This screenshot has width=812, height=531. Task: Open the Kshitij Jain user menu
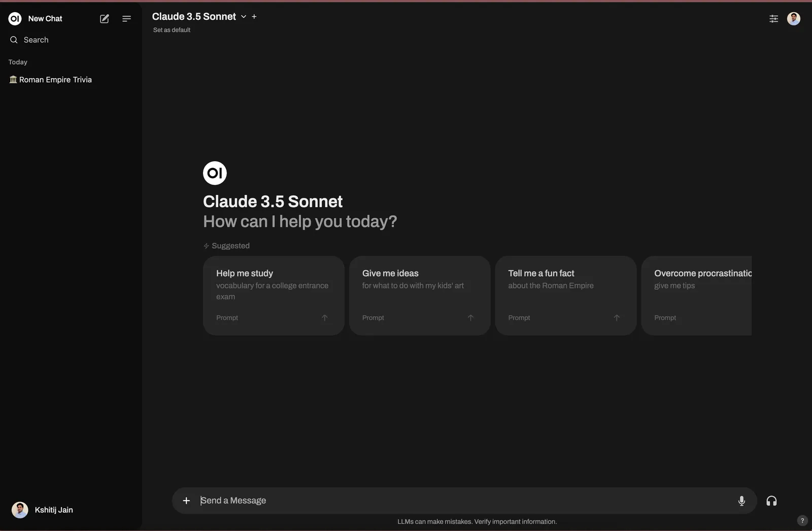coord(43,510)
